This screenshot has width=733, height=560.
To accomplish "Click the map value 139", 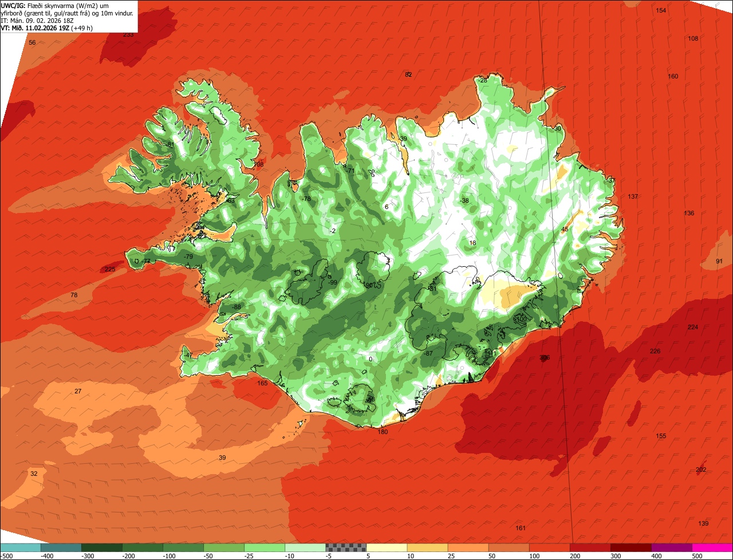I will point(703,524).
